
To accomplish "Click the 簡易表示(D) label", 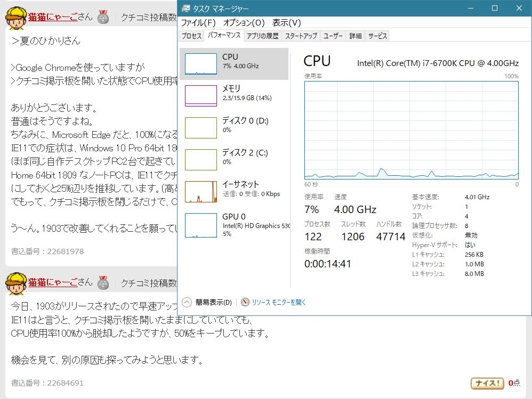I will (x=213, y=302).
